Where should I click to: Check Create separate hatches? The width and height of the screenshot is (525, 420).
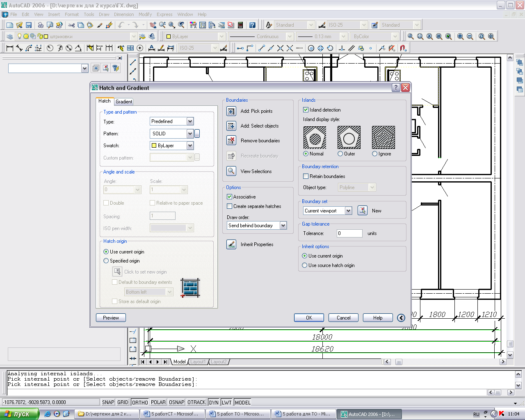[229, 206]
